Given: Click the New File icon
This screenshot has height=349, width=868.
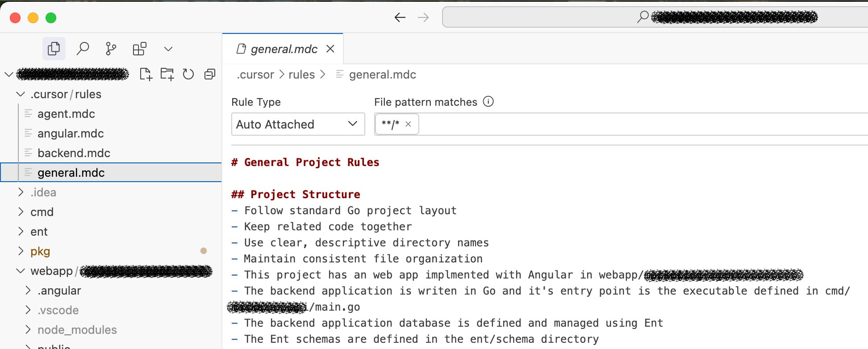Looking at the screenshot, I should (x=146, y=74).
